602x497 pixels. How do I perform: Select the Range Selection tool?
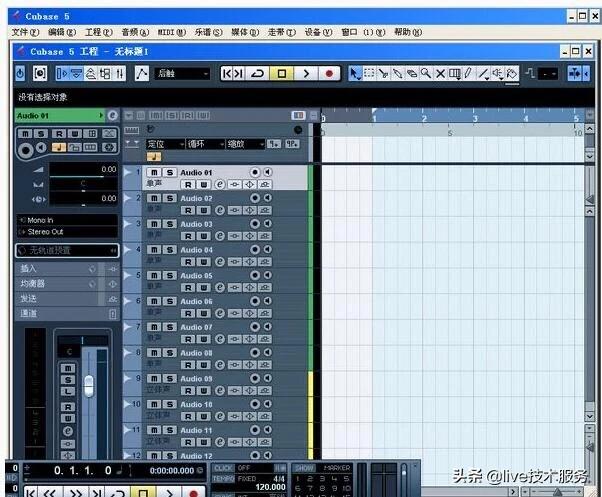point(369,73)
